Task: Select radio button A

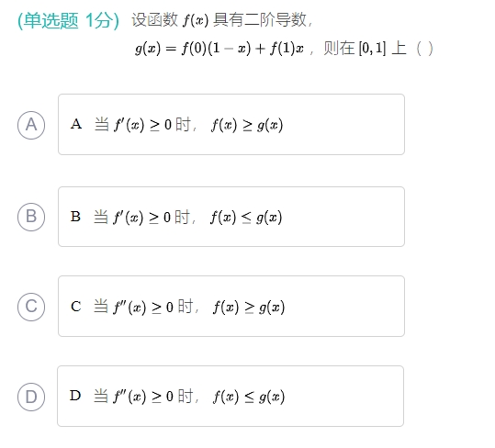Action: [x=31, y=125]
